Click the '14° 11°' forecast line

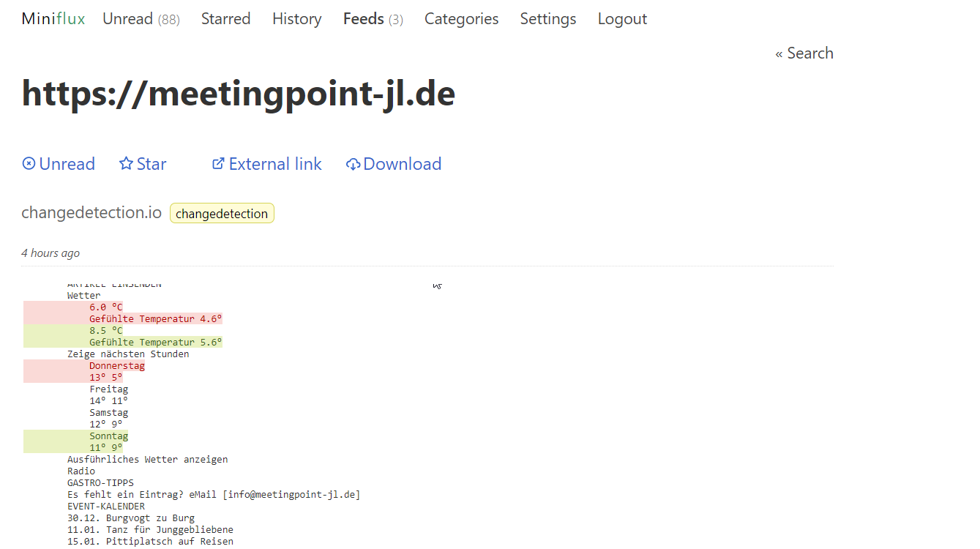(x=109, y=401)
